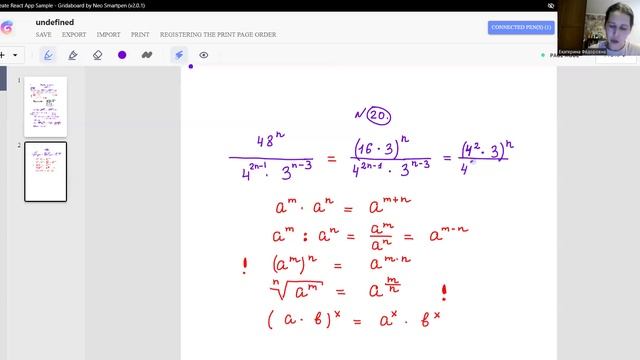Click the Connected Pen(s) button
Image resolution: width=640 pixels, height=360 pixels.
click(x=521, y=27)
